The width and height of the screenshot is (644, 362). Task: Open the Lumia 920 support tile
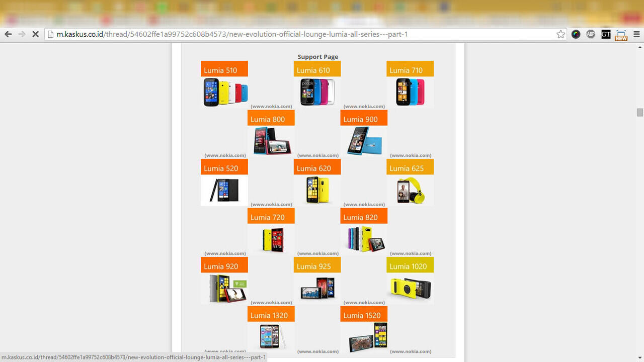(224, 280)
